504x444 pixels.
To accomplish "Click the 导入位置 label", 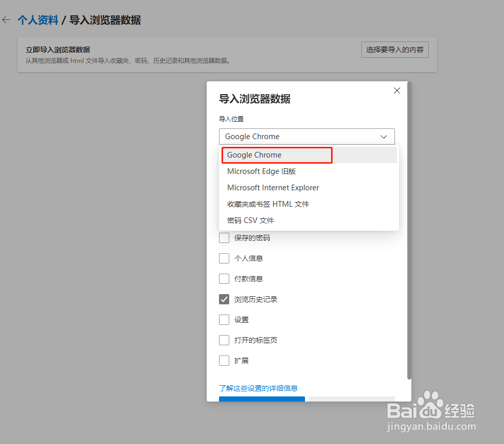I will click(231, 119).
